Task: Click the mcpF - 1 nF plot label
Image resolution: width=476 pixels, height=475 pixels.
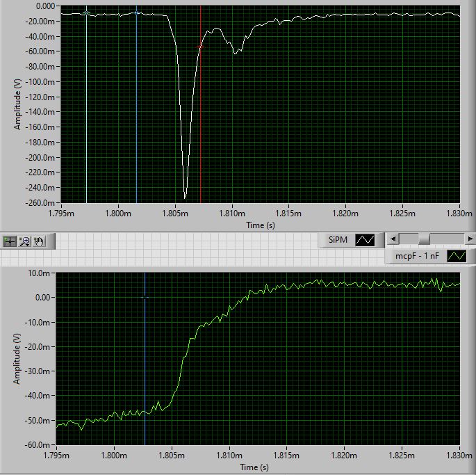Action: [x=417, y=256]
